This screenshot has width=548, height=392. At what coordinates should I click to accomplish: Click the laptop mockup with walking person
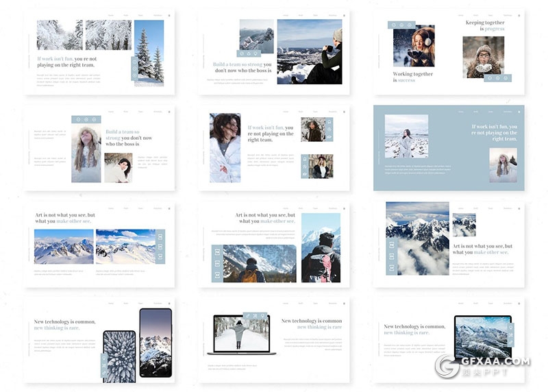pos(245,335)
